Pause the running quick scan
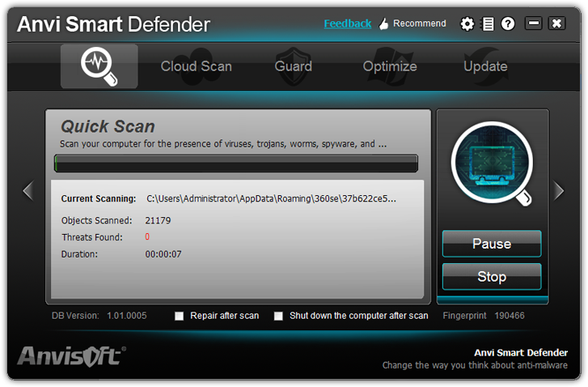 [x=491, y=244]
